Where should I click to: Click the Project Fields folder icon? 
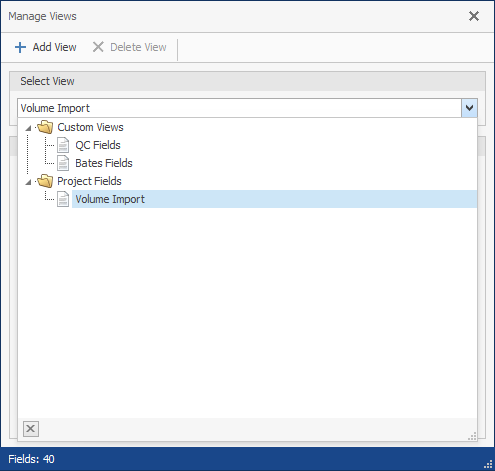(x=45, y=181)
